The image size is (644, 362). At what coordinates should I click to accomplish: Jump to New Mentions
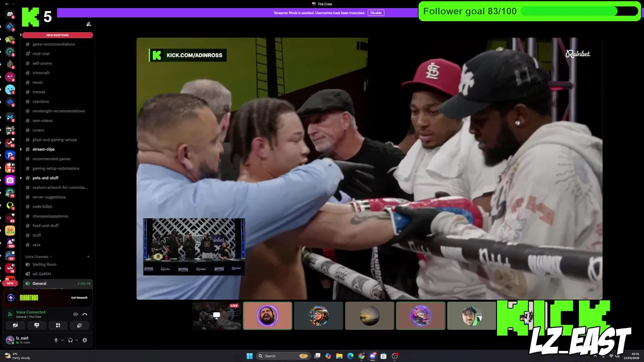[57, 35]
